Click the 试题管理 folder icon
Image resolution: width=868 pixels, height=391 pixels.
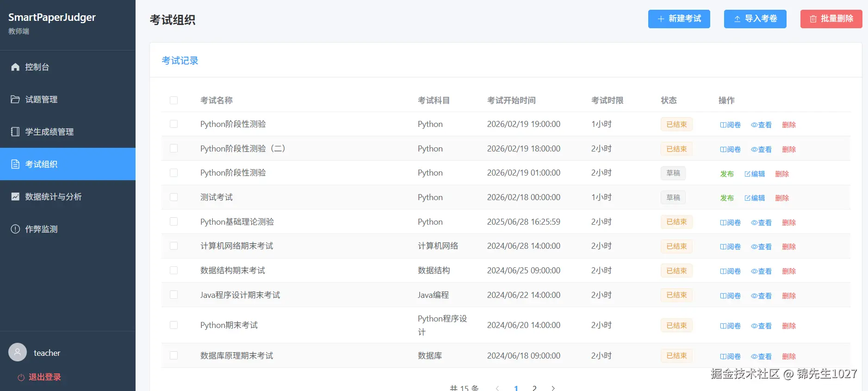click(15, 99)
